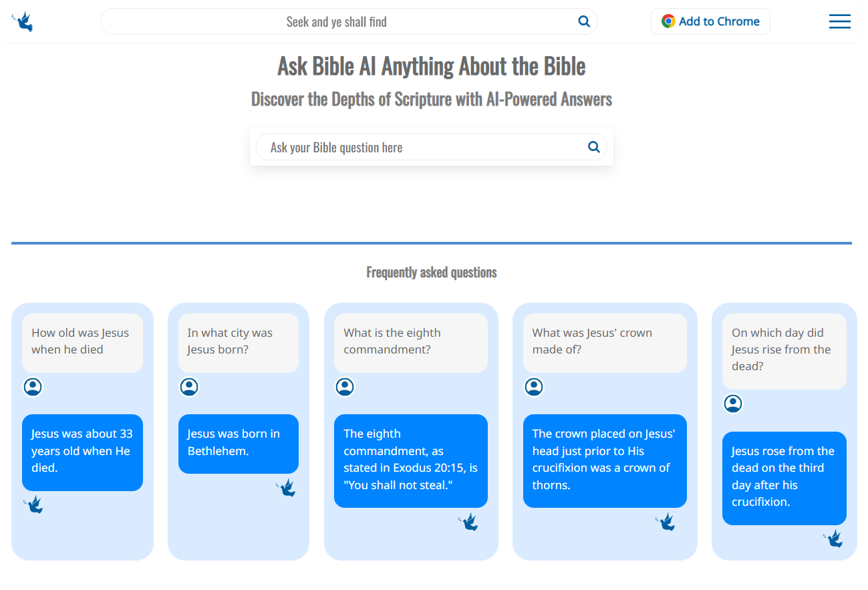Click the dove icon under the resurrection answer
This screenshot has height=590, width=868.
tap(834, 539)
